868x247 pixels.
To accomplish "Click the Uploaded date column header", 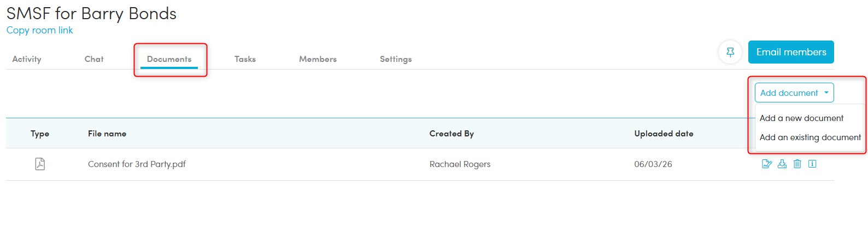I will (664, 134).
